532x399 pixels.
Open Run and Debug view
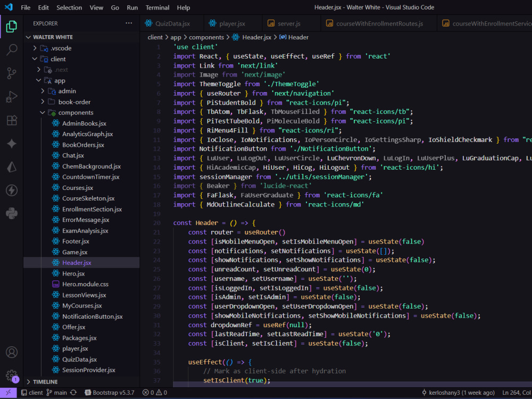click(x=12, y=97)
